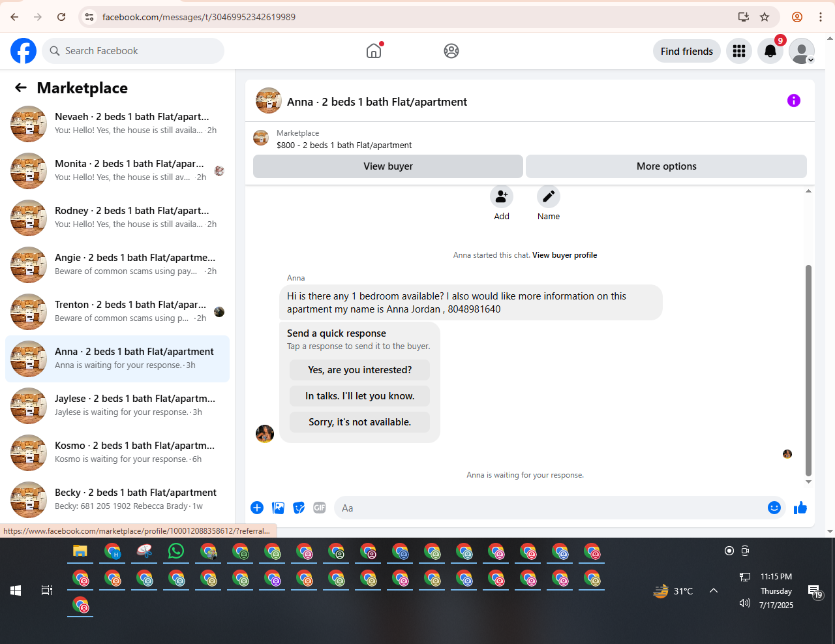Click the chat header listing thumbnail
The height and width of the screenshot is (644, 835).
point(269,100)
